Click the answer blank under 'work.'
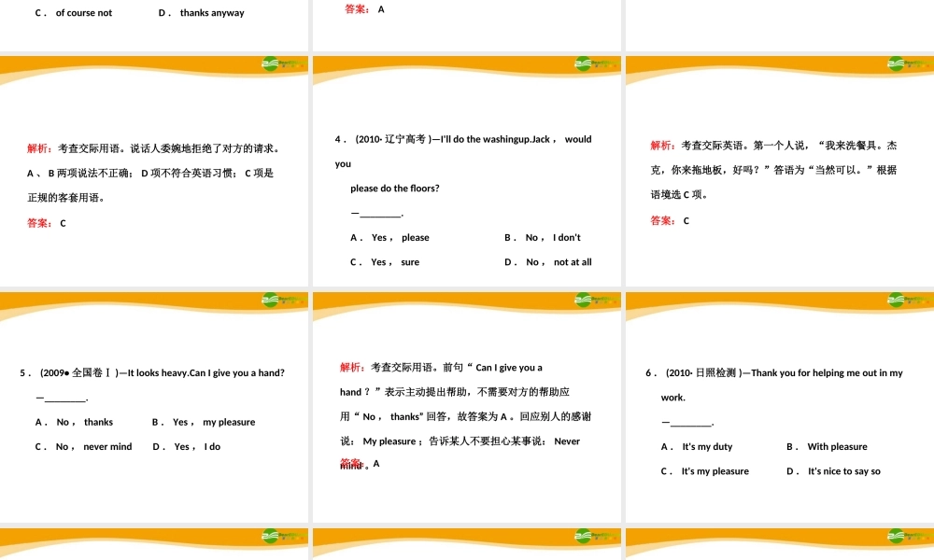The width and height of the screenshot is (934, 560). pyautogui.click(x=688, y=422)
